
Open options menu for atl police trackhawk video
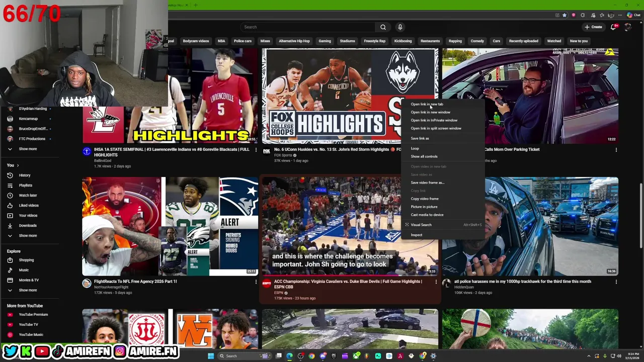click(616, 282)
